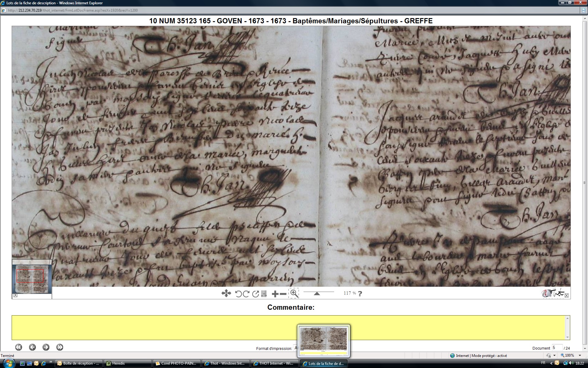Expand the IE 100% zoom level dropdown
Screen dimensions: 588x368
click(580, 355)
